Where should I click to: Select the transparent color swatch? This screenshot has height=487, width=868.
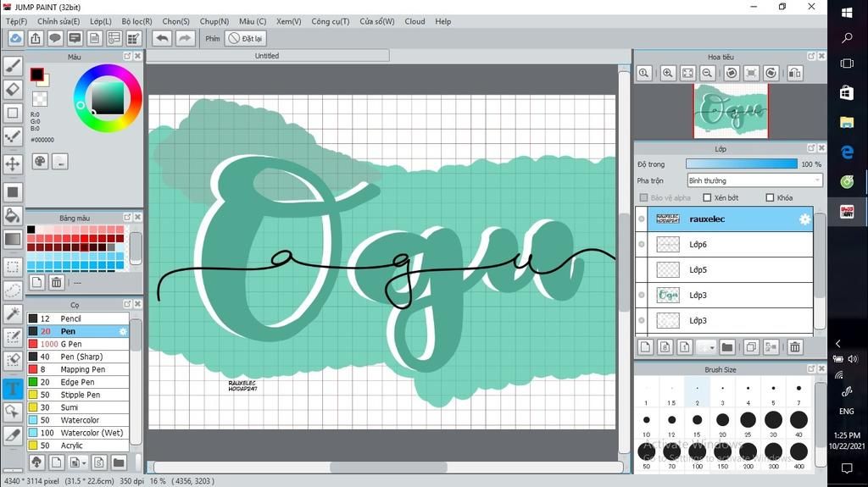(40, 99)
